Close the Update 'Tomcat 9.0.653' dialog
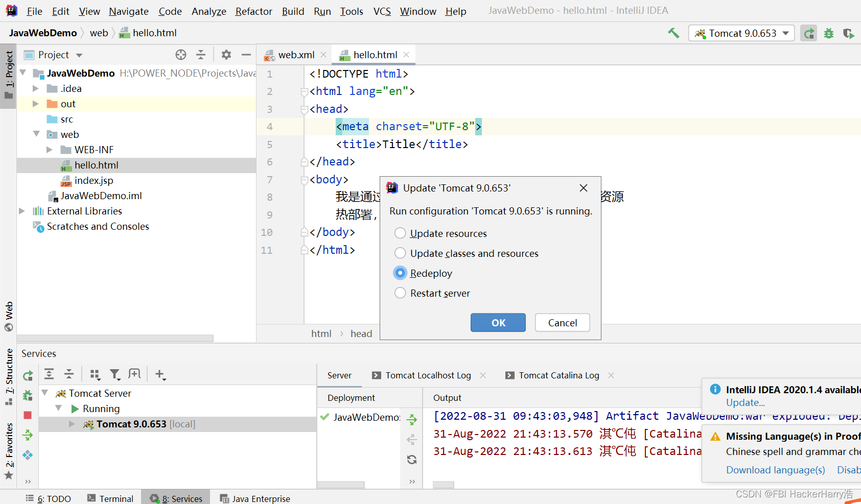The width and height of the screenshot is (861, 504). (x=584, y=188)
